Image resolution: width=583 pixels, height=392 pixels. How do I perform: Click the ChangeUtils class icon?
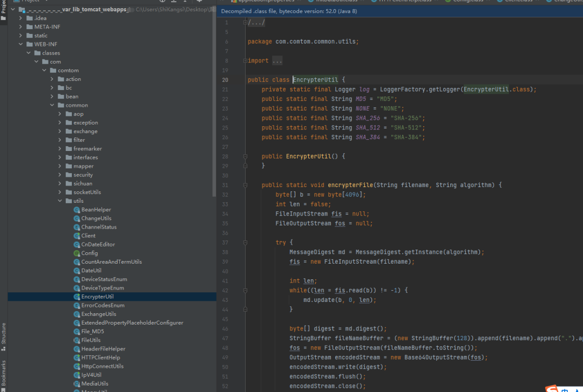[77, 218]
